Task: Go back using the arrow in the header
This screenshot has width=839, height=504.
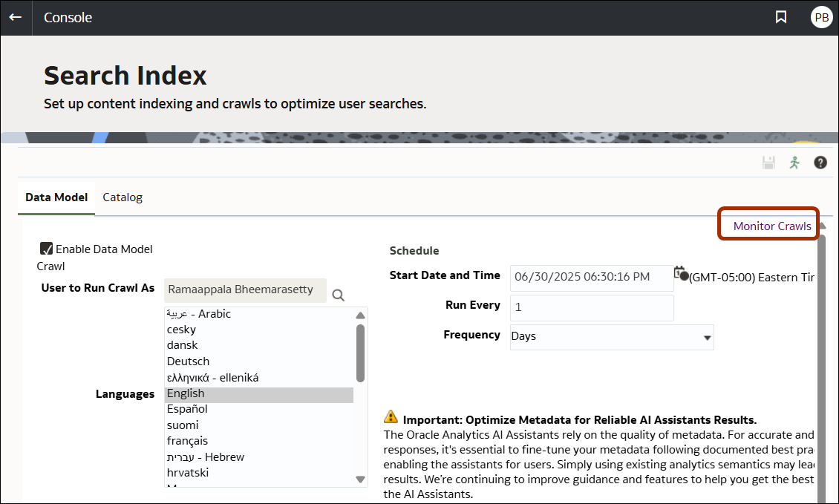Action: coord(16,17)
